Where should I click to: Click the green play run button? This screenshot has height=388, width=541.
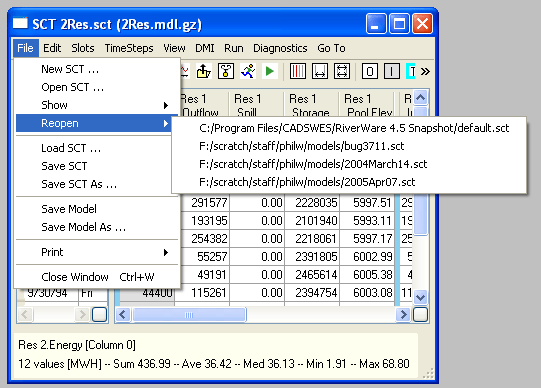[270, 71]
